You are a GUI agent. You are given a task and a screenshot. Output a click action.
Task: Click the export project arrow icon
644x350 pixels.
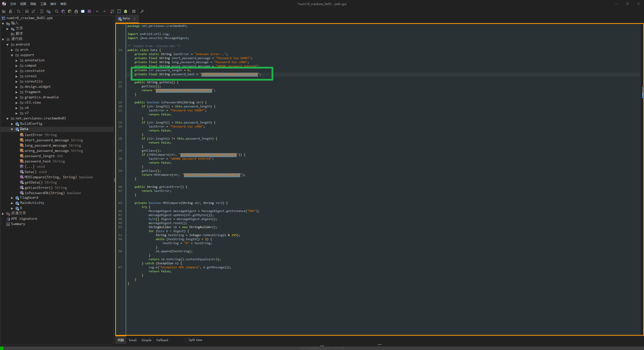click(33, 11)
